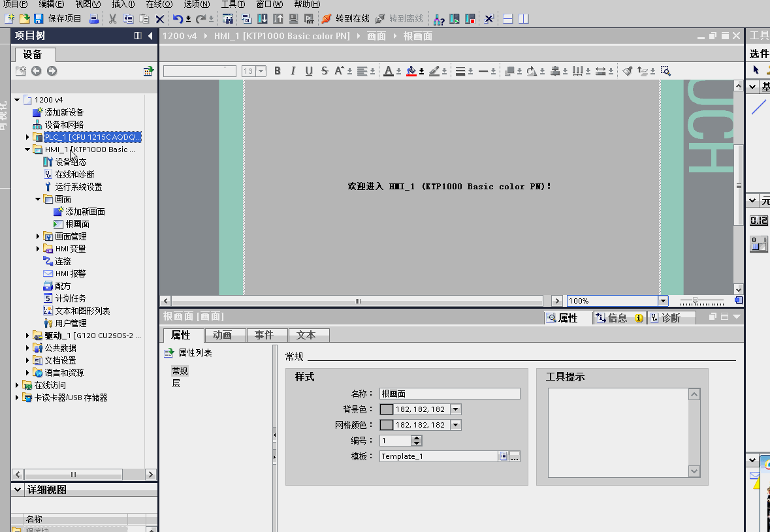Screen dimensions: 770x532
Task: Click the 背景色 color swatch
Action: point(387,409)
